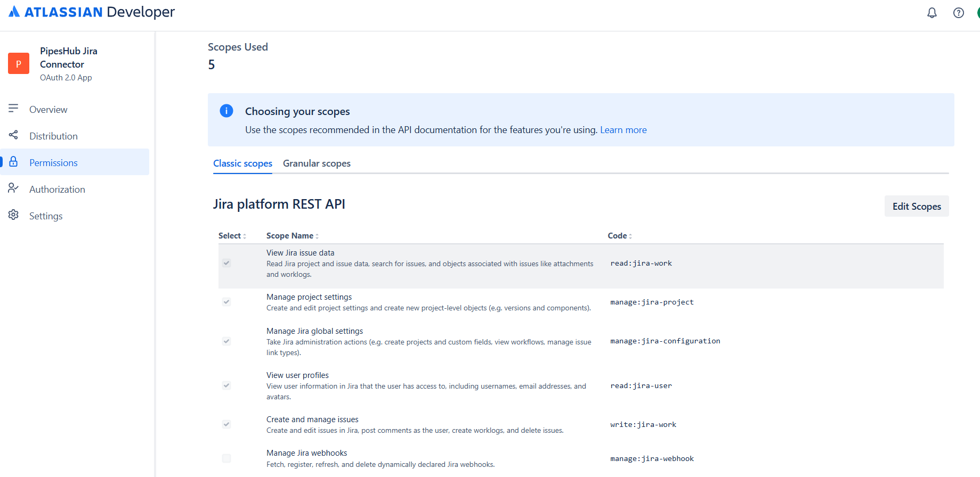Click the OAuth 2.0 App subtitle
This screenshot has height=477, width=980.
66,78
